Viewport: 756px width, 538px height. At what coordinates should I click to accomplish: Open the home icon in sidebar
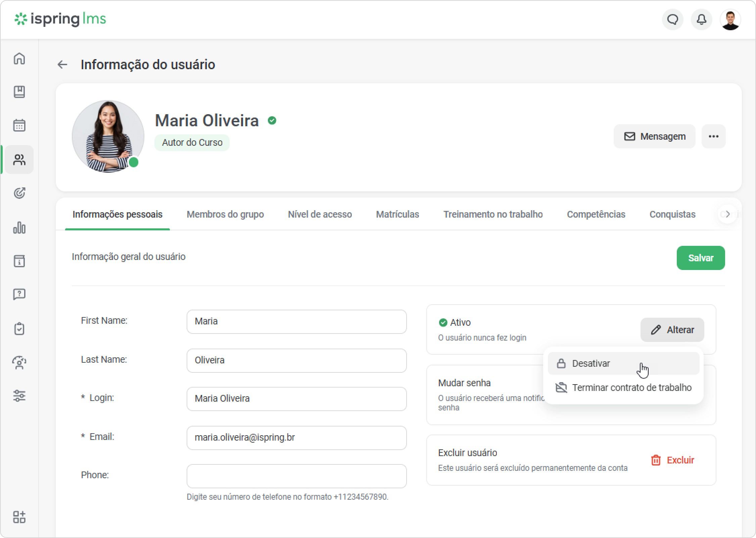click(19, 58)
